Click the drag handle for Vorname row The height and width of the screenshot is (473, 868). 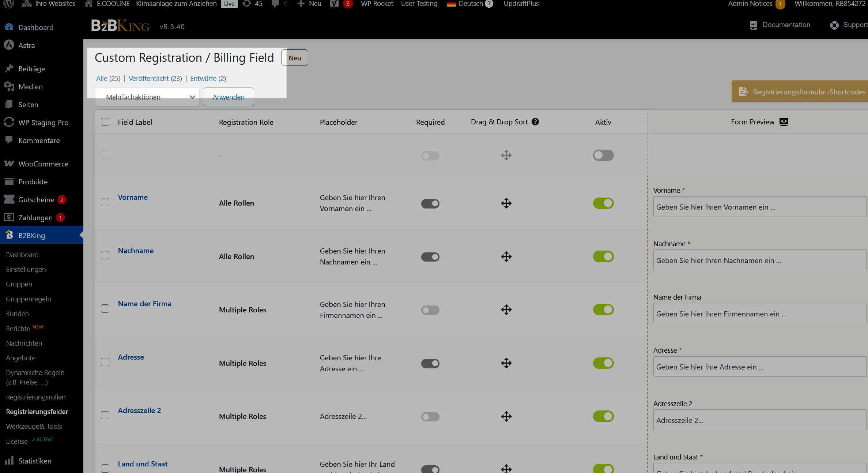point(506,203)
